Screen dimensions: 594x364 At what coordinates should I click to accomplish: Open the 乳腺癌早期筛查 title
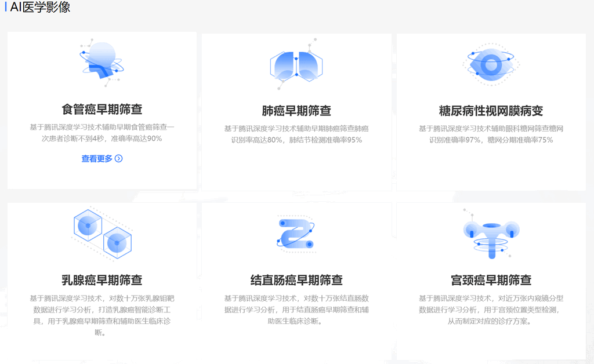(102, 280)
